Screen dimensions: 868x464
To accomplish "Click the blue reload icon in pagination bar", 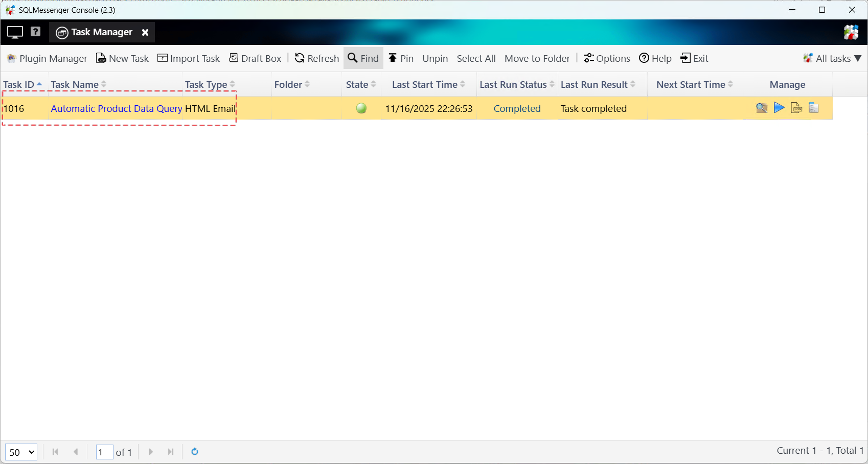I will (195, 452).
